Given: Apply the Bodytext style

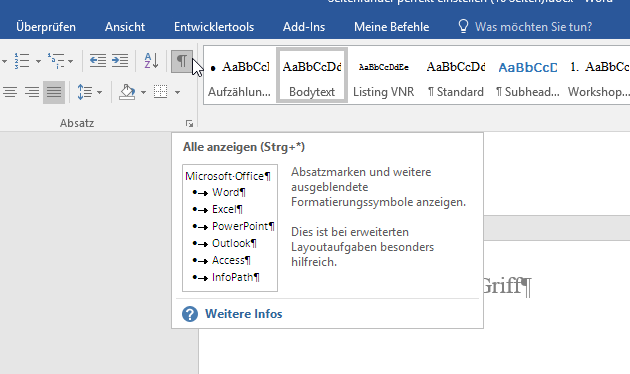Looking at the screenshot, I should click(312, 76).
